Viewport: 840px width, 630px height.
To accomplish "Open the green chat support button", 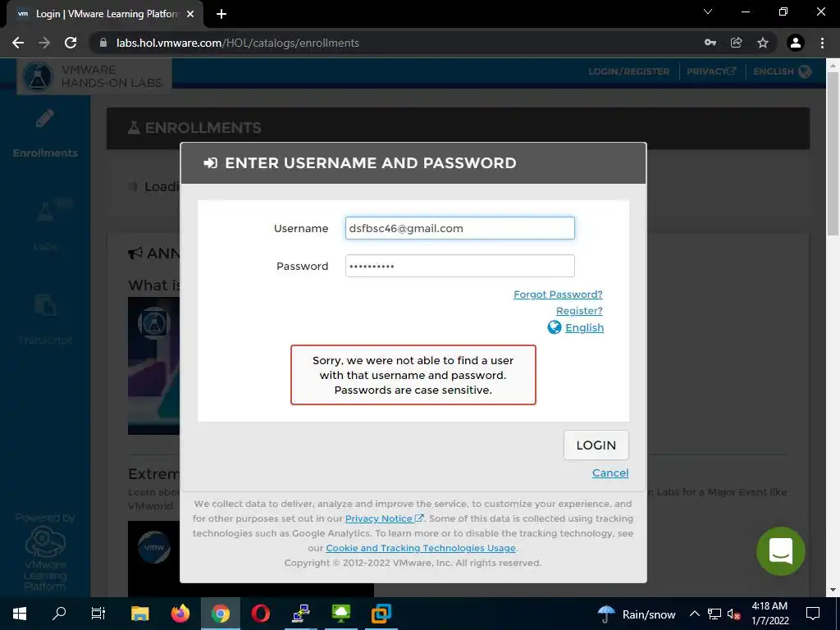I will [781, 551].
